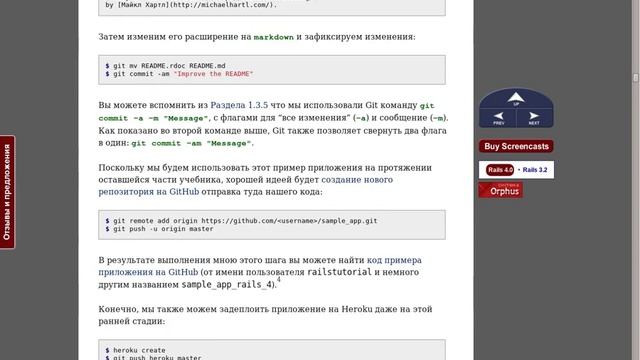This screenshot has width=640, height=360.
Task: Go to previous page with PREV arrow
Action: coord(498,118)
